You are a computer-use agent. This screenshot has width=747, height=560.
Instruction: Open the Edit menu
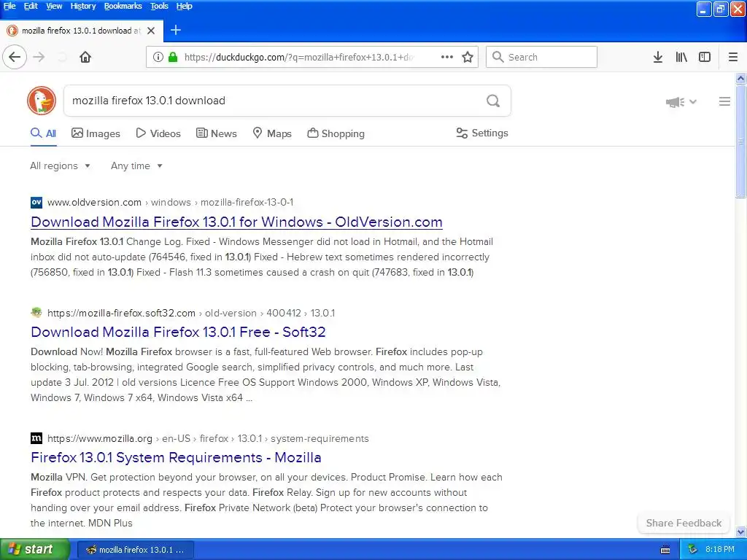[x=31, y=6]
